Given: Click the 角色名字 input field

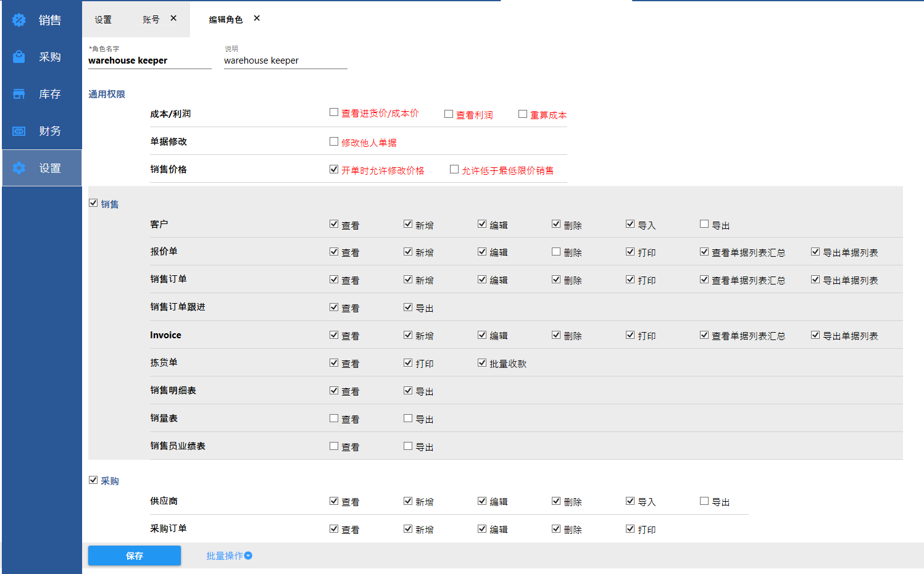Looking at the screenshot, I should [x=149, y=60].
